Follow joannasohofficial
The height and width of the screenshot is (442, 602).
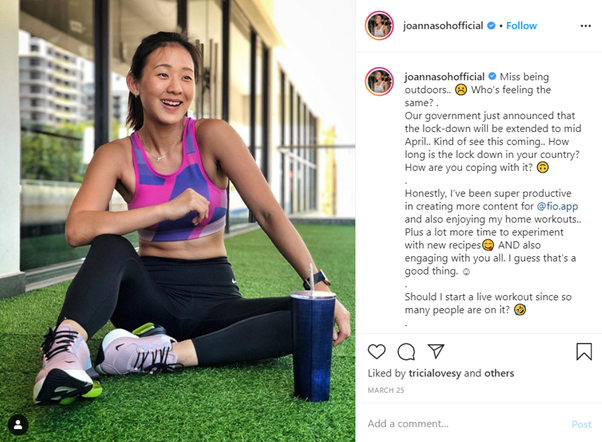[x=521, y=26]
